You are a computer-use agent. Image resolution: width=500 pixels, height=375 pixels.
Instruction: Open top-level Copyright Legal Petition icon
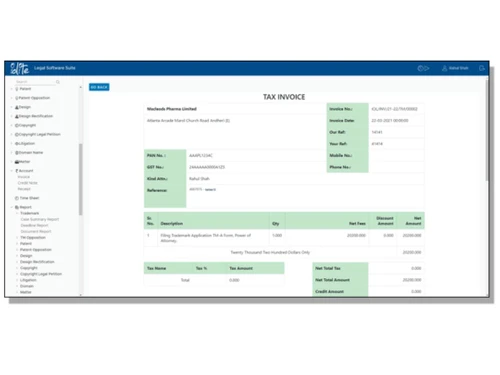point(17,134)
